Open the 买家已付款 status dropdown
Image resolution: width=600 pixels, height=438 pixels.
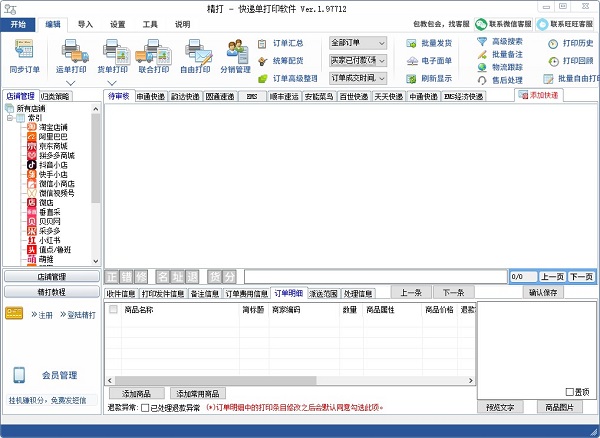point(358,60)
